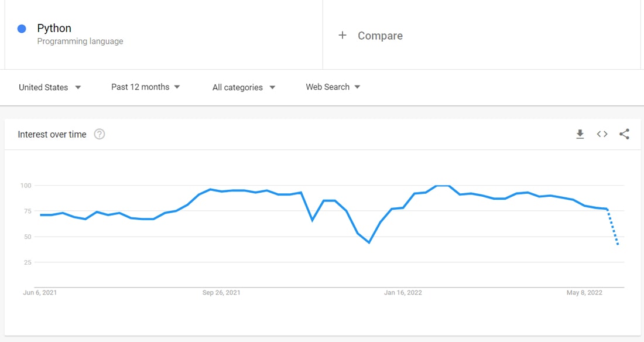
Task: Select the Sep 26, 2021 axis label
Action: (x=221, y=293)
